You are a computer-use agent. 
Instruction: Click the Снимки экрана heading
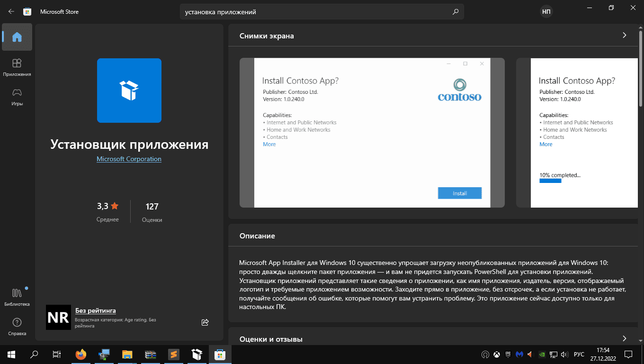click(x=267, y=36)
